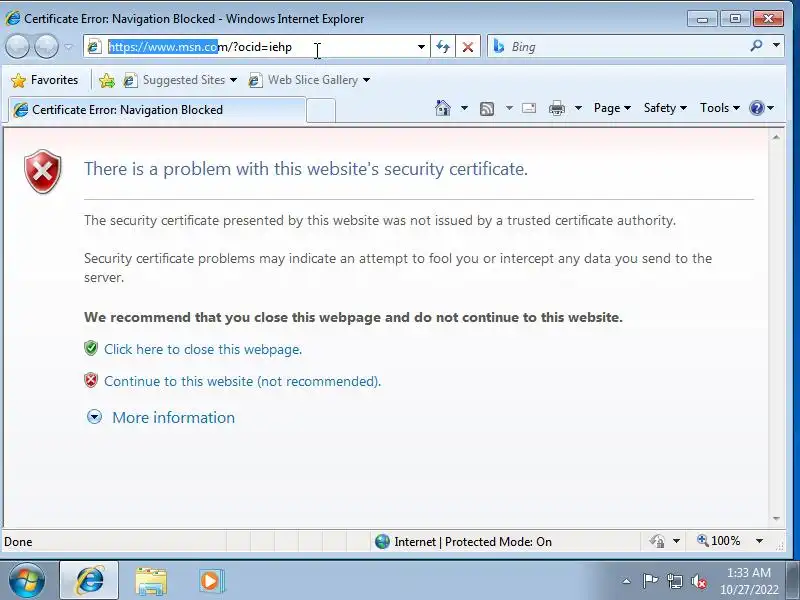
Task: Expand the Home button dropdown arrow
Action: click(x=464, y=108)
